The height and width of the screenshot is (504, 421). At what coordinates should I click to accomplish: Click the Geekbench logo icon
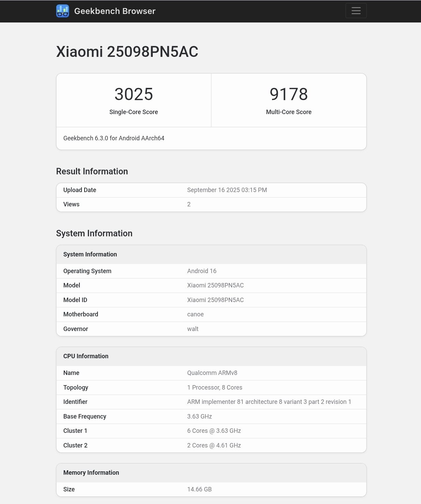coord(62,11)
